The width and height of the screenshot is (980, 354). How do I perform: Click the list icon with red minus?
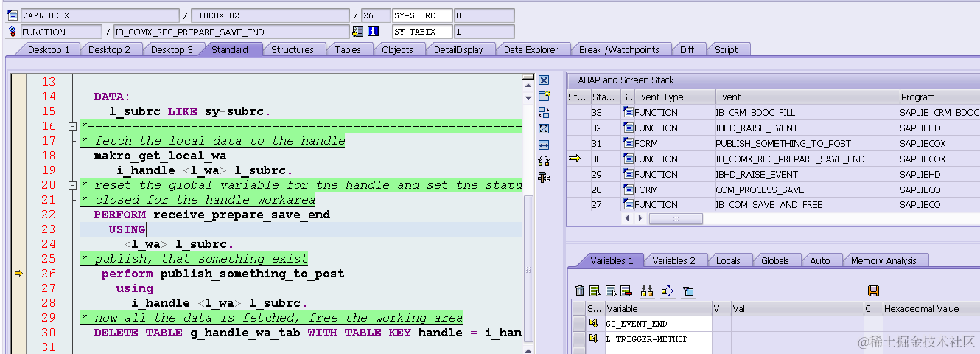pyautogui.click(x=626, y=291)
